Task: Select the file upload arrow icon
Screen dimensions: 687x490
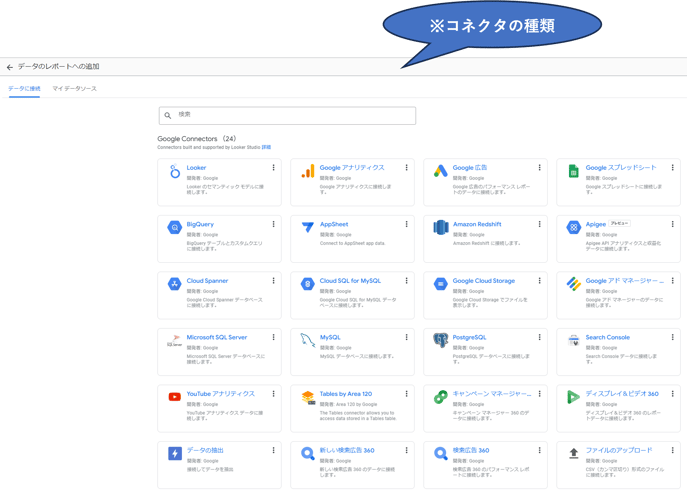Action: tap(574, 453)
